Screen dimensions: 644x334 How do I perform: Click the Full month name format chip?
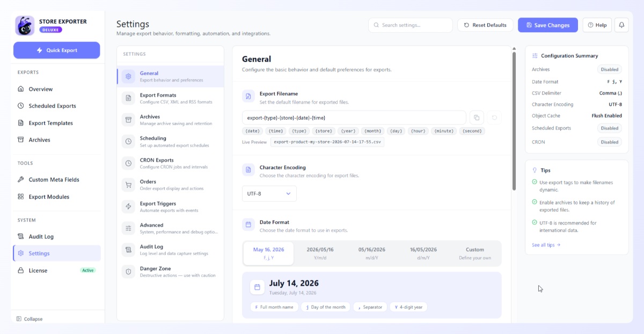tap(274, 307)
